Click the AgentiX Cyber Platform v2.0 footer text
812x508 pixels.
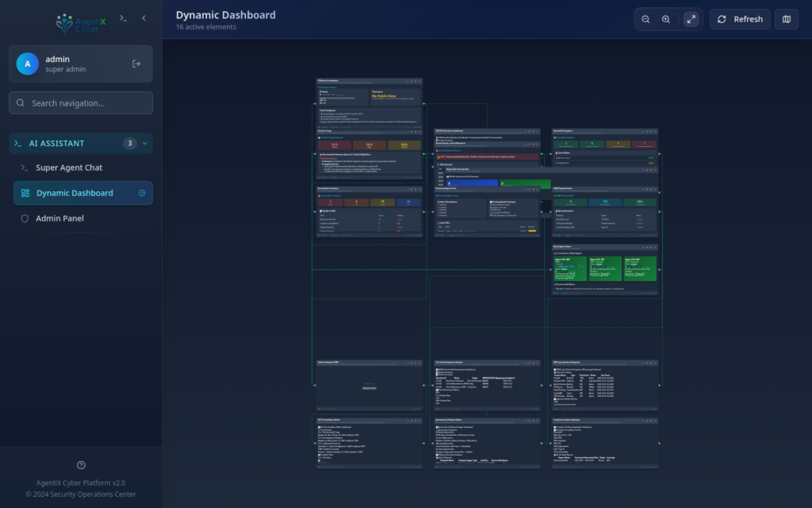click(81, 483)
